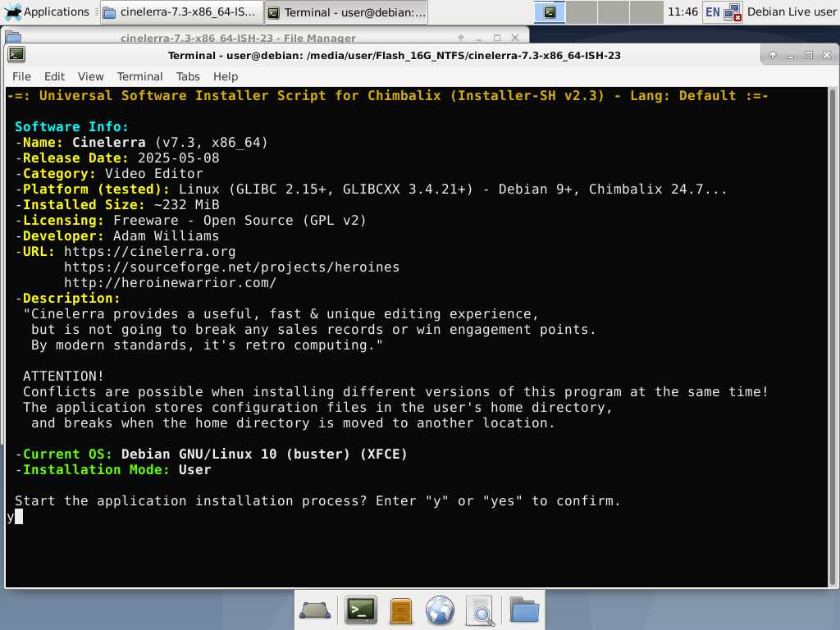Viewport: 840px width, 630px height.
Task: Click the "Video Editor" category value
Action: click(153, 174)
